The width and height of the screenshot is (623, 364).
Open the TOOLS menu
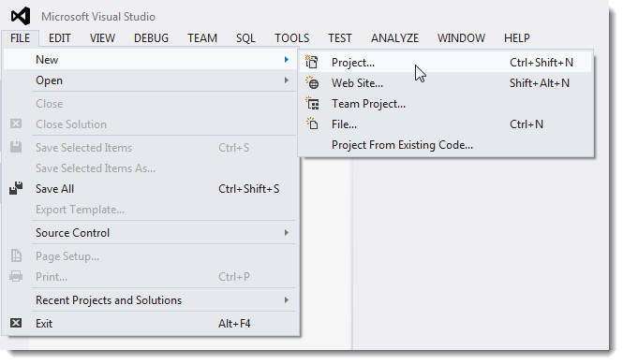[291, 38]
